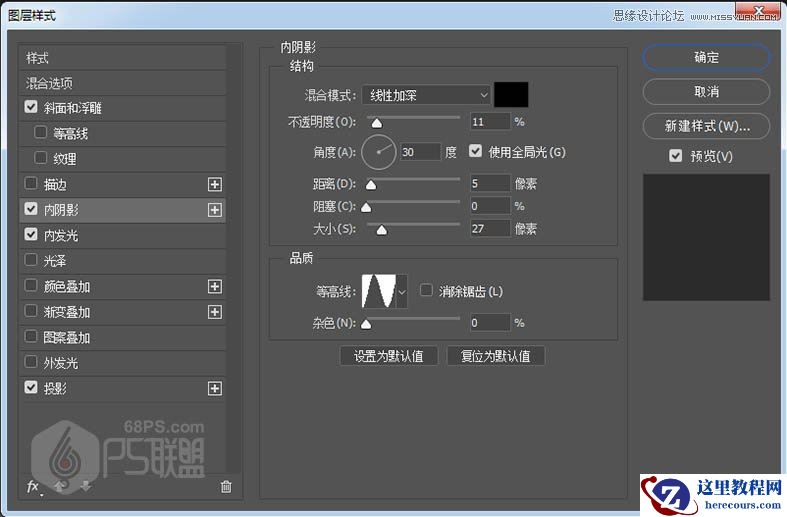Image resolution: width=787 pixels, height=517 pixels.
Task: Close the 图层样式 dialog
Action: pos(758,10)
